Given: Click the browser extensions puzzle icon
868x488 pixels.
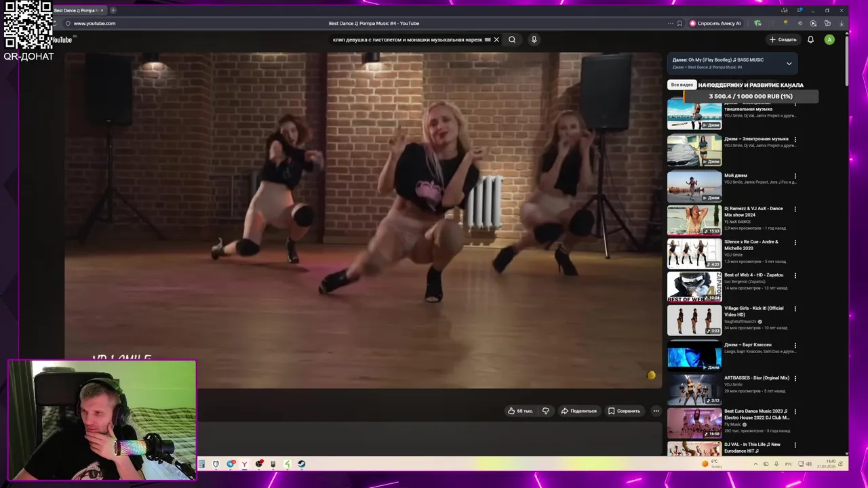Looking at the screenshot, I should 827,23.
